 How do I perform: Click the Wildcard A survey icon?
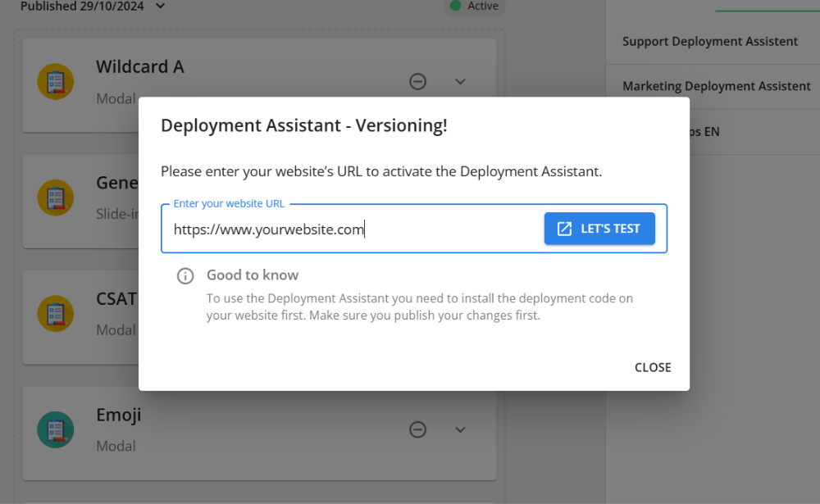point(56,82)
